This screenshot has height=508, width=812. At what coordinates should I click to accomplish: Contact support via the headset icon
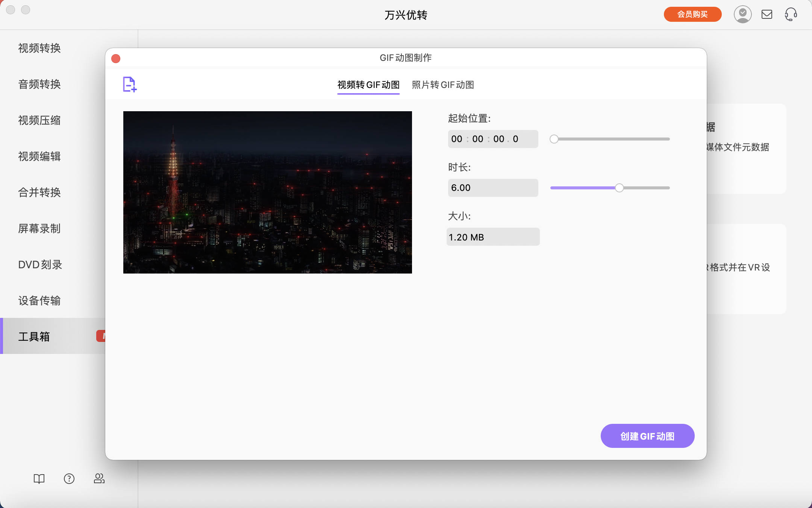point(791,14)
